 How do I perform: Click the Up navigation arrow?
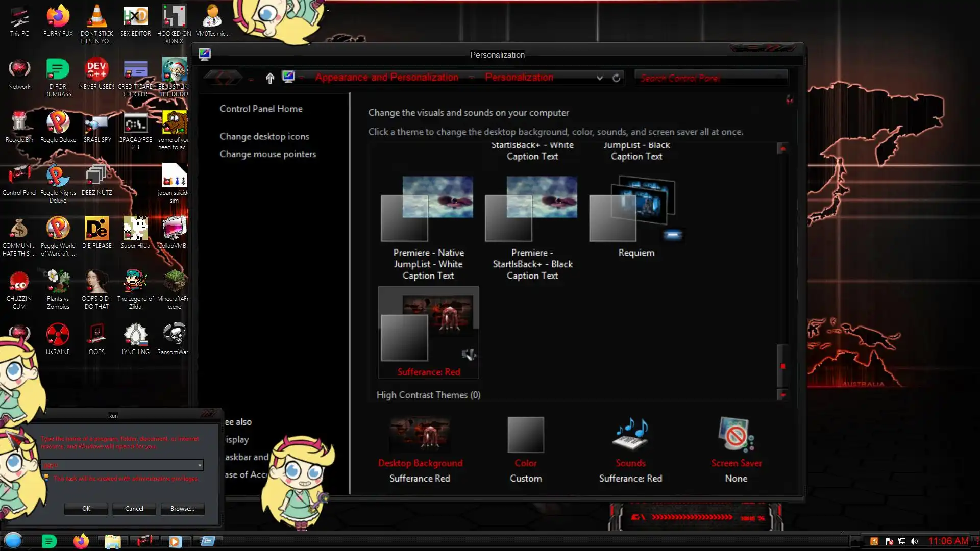(270, 78)
